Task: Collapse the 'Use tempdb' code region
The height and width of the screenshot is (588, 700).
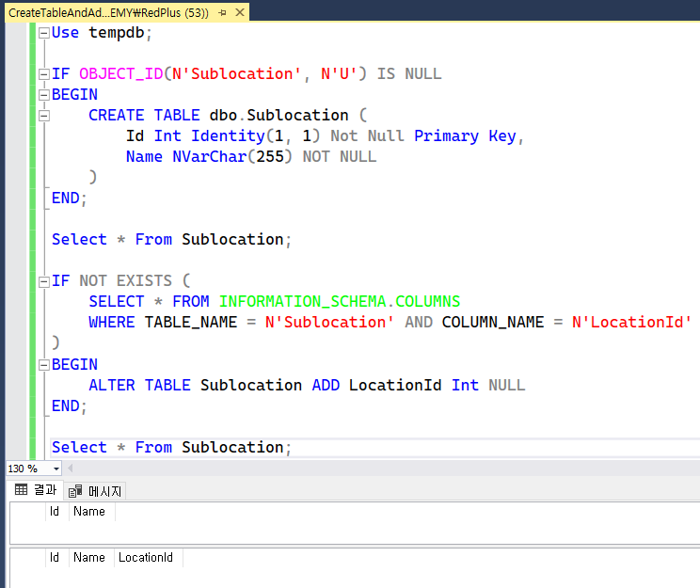Action: [x=43, y=33]
